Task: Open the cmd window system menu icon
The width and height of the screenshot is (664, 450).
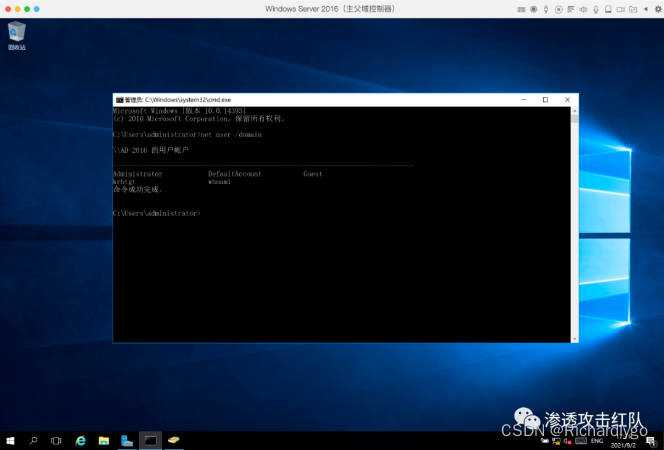Action: coord(119,100)
